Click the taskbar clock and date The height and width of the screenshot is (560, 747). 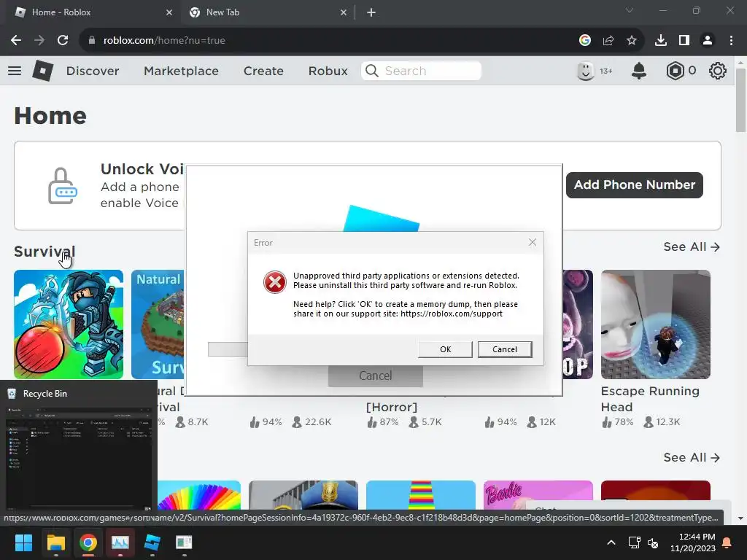693,542
